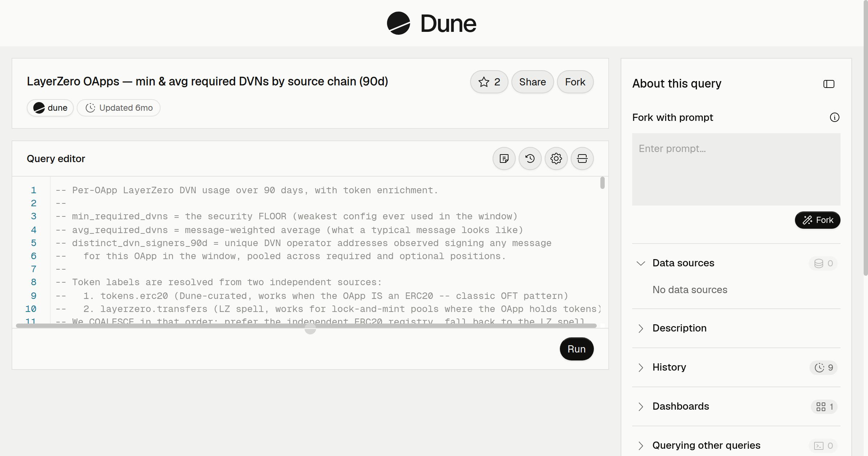Collapse the Data sources section
868x456 pixels.
(641, 263)
